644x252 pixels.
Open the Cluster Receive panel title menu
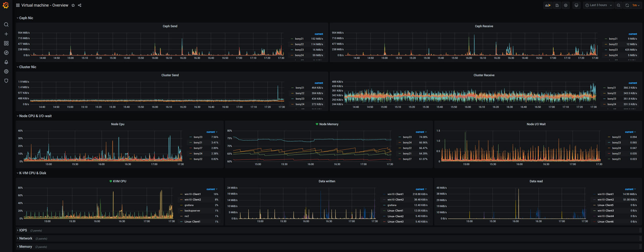(484, 75)
